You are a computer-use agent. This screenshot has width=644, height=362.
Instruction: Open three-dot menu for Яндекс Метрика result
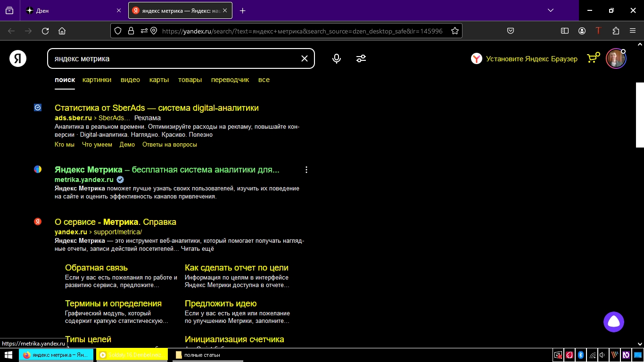pyautogui.click(x=306, y=170)
